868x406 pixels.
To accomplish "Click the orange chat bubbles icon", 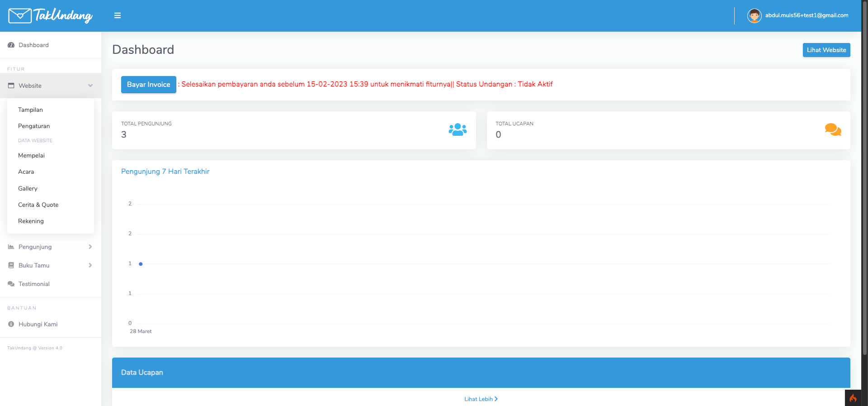I will click(x=833, y=130).
